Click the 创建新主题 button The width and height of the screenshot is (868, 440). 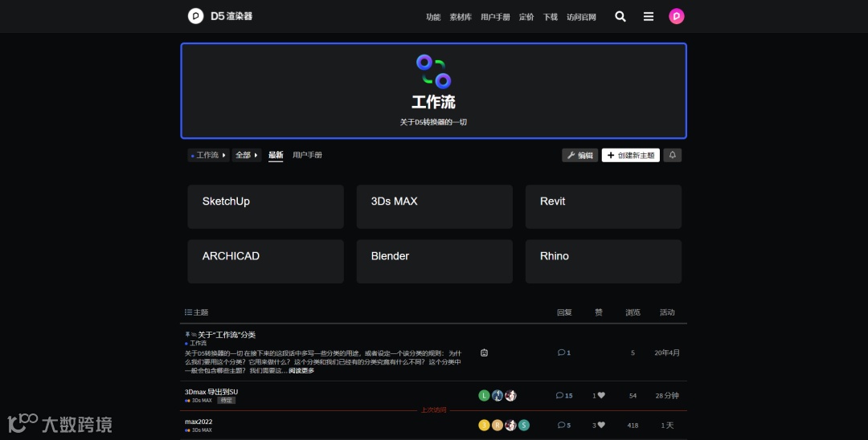coord(631,155)
